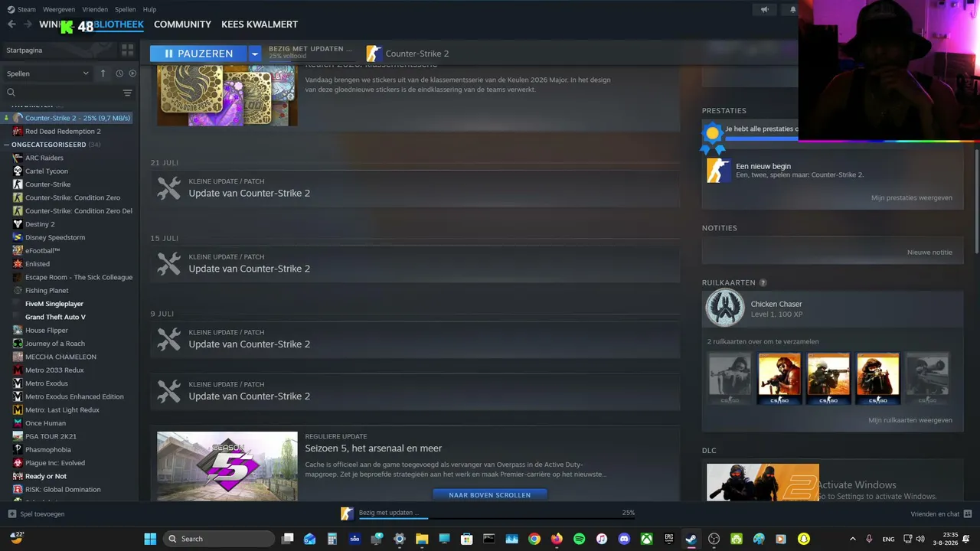This screenshot has width=980, height=551.
Task: Select Red Dead Redemption 2 in library
Action: [x=63, y=132]
